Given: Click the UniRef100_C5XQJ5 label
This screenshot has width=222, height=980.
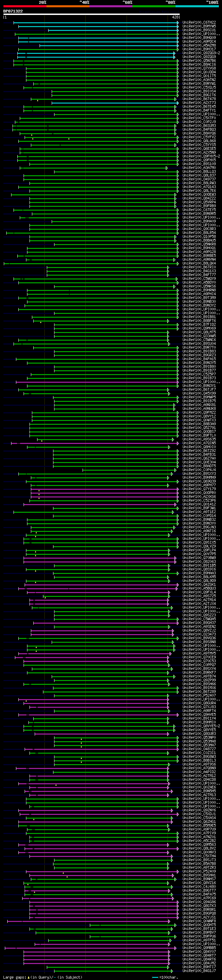Looking at the screenshot, I should 199,88.
